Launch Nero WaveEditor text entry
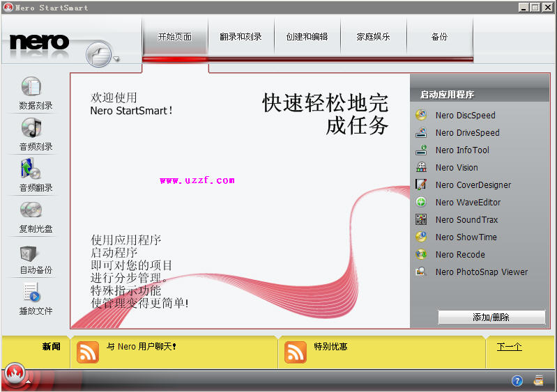Screen dimensions: 557x392 click(x=468, y=202)
